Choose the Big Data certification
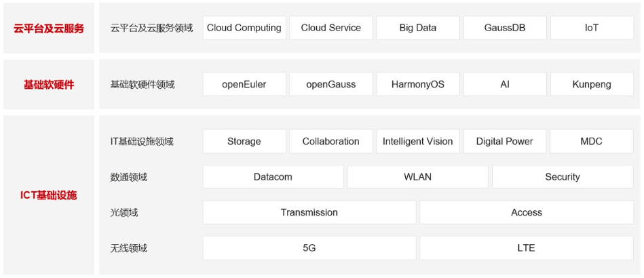The height and width of the screenshot is (278, 644). (418, 28)
